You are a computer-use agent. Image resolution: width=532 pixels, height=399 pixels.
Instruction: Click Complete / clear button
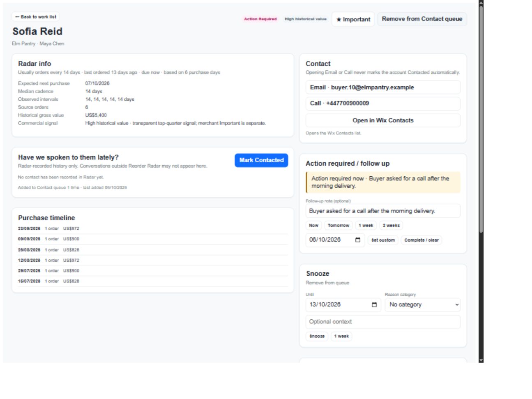(421, 240)
